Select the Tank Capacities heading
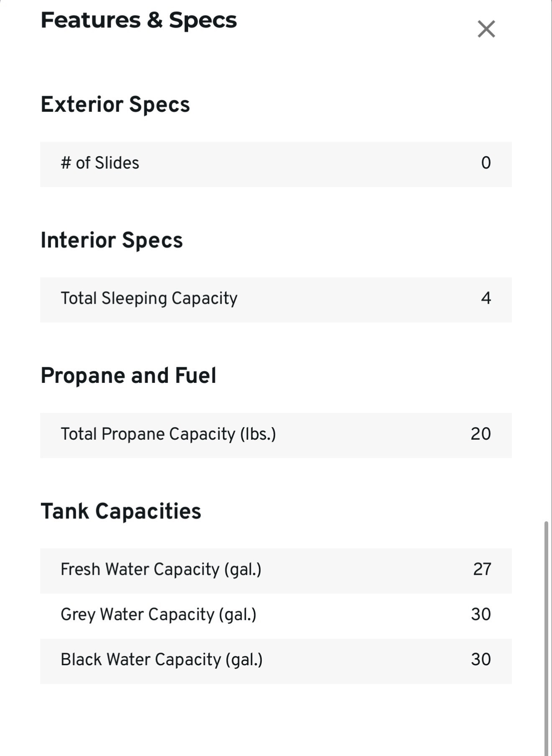552x756 pixels. 121,511
